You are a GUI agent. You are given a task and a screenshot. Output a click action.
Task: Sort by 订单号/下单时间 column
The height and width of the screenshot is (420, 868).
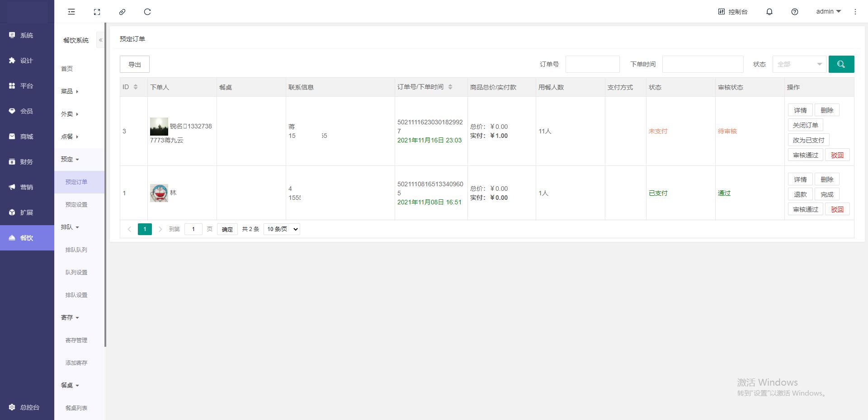(450, 87)
